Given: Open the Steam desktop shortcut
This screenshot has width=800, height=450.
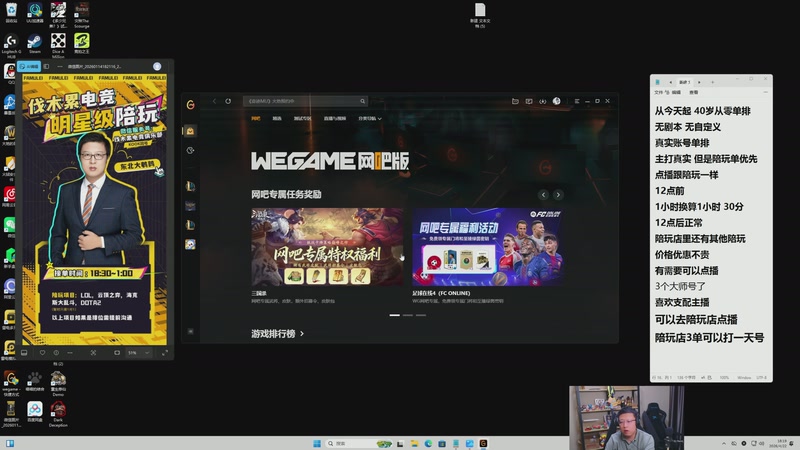Looking at the screenshot, I should (35, 43).
